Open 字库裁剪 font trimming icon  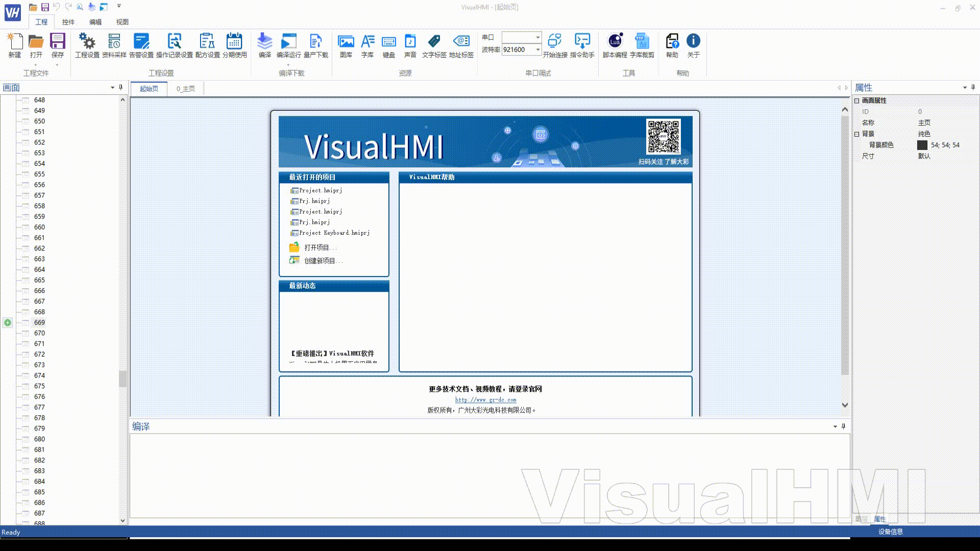(x=642, y=42)
